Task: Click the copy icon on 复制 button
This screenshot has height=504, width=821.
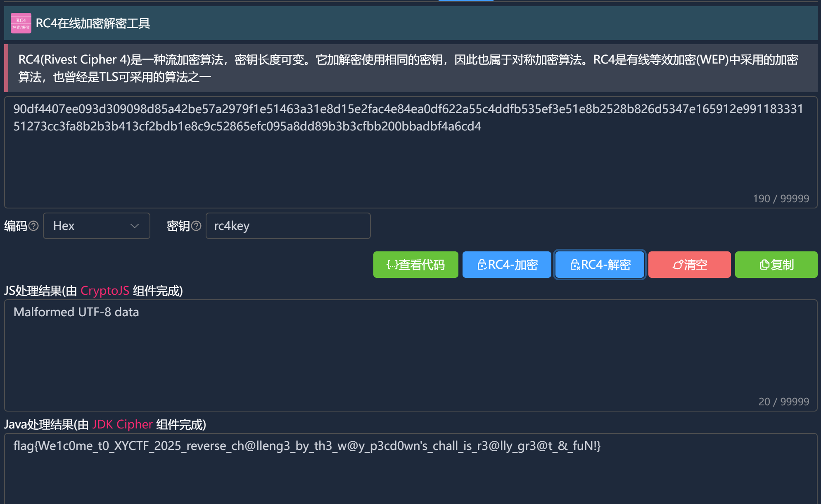Action: coord(764,265)
